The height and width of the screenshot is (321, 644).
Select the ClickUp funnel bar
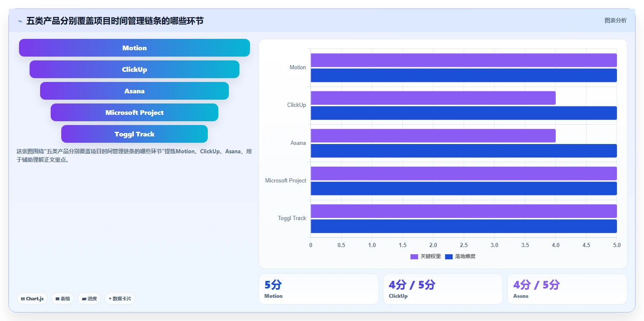tap(134, 69)
